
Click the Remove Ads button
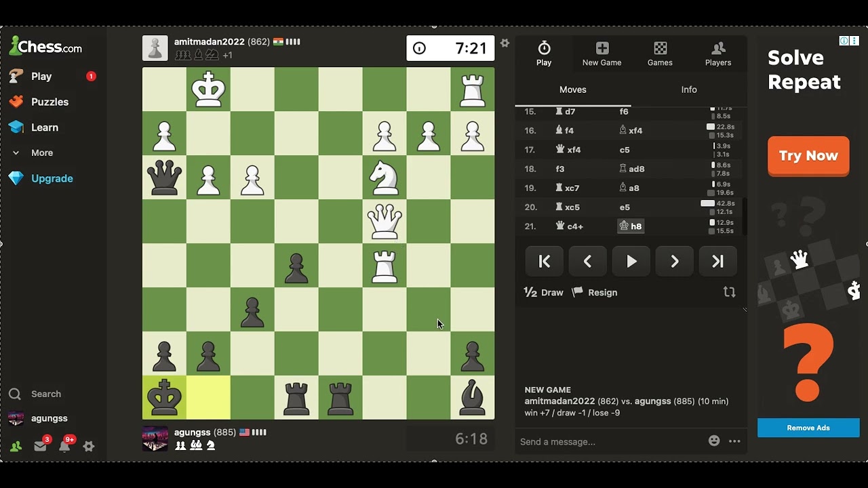(808, 428)
